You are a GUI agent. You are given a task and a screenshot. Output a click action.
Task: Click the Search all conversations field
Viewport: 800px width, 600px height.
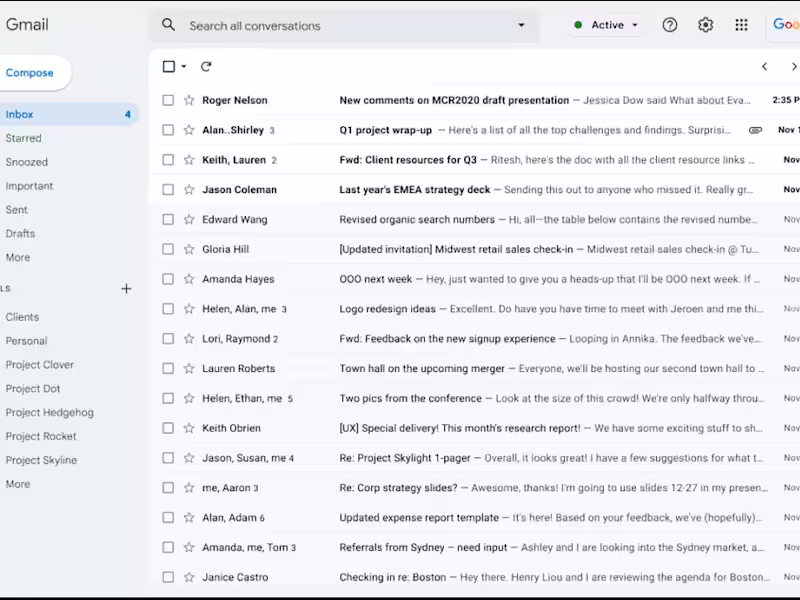[340, 25]
